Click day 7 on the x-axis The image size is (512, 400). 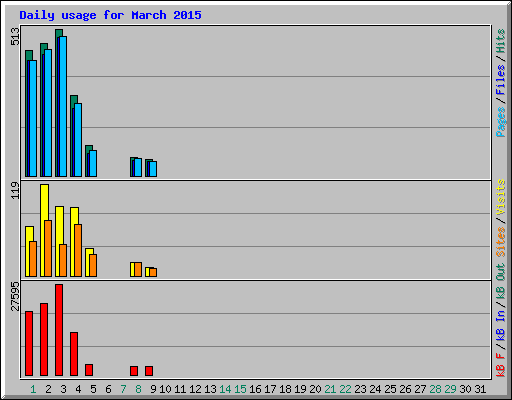pyautogui.click(x=123, y=389)
